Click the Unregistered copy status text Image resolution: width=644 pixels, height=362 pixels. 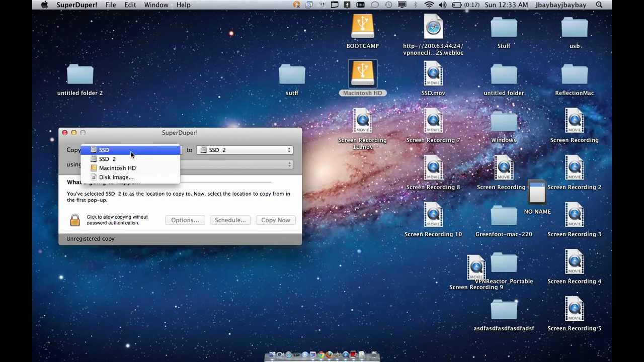click(91, 238)
